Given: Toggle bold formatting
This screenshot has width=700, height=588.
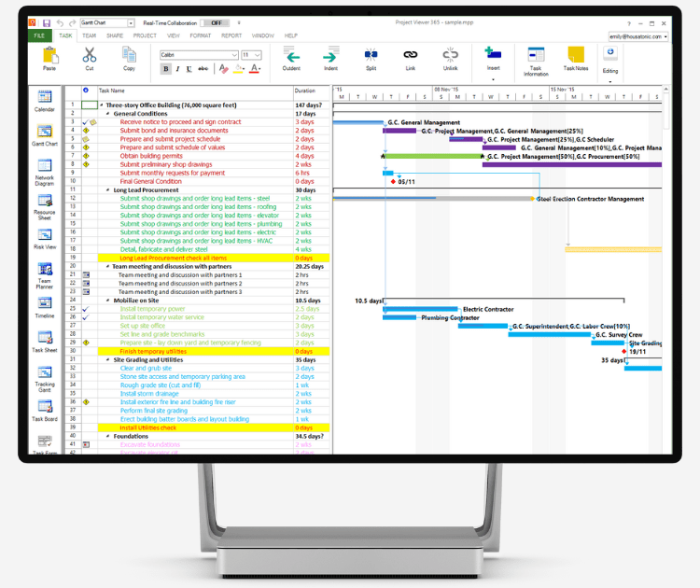Looking at the screenshot, I should 165,69.
